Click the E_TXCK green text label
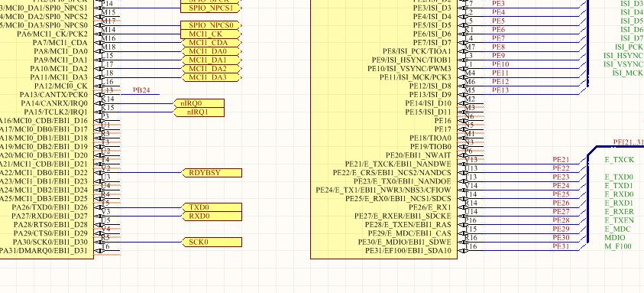 pos(620,160)
